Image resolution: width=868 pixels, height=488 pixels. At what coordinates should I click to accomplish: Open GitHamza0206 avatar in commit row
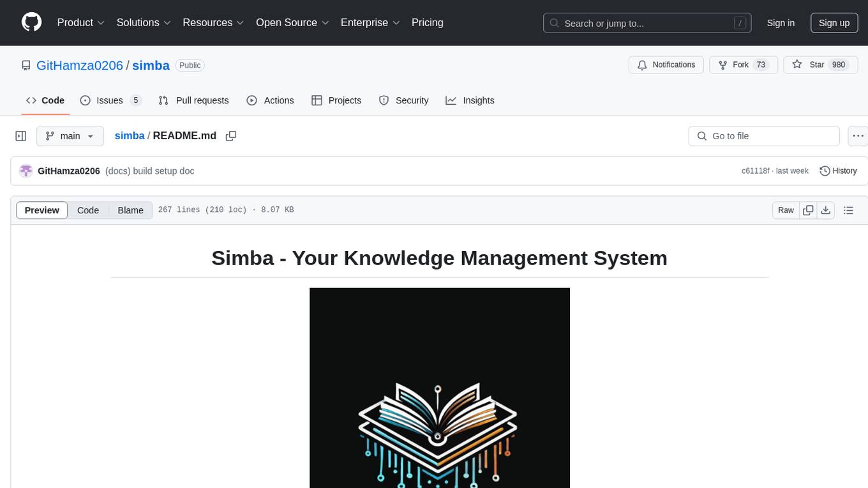click(26, 171)
